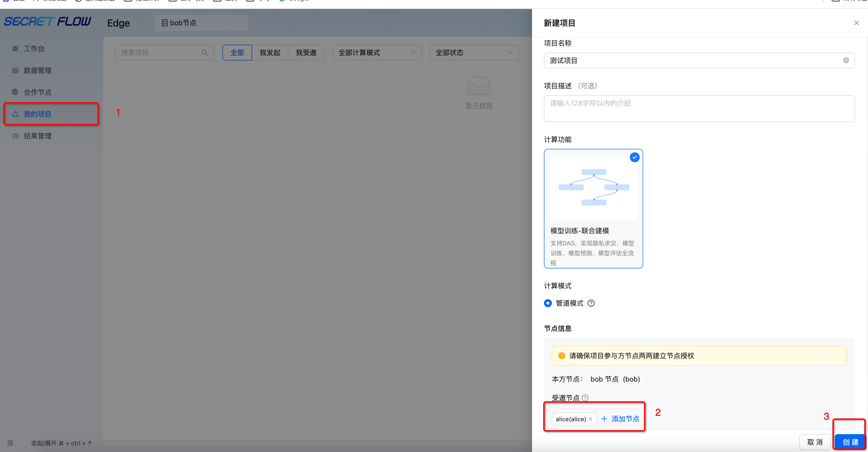Image resolution: width=868 pixels, height=452 pixels.
Task: Click the server icon beside bob节点
Action: click(165, 23)
